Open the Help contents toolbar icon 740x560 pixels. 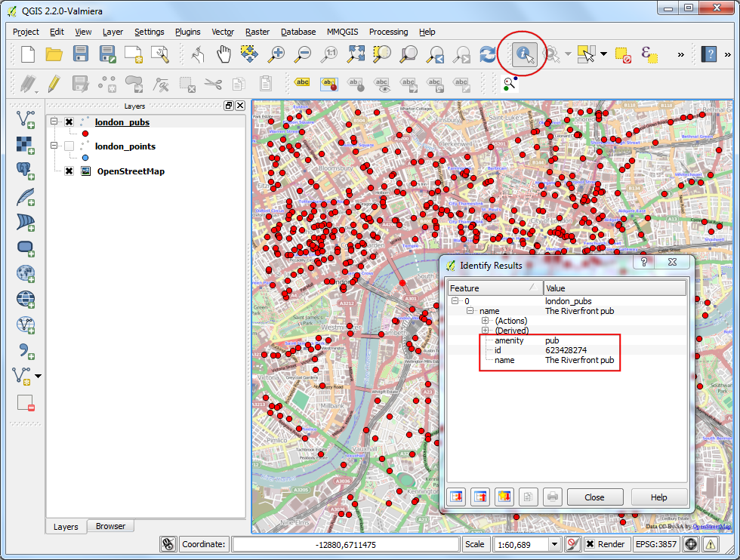click(x=709, y=54)
